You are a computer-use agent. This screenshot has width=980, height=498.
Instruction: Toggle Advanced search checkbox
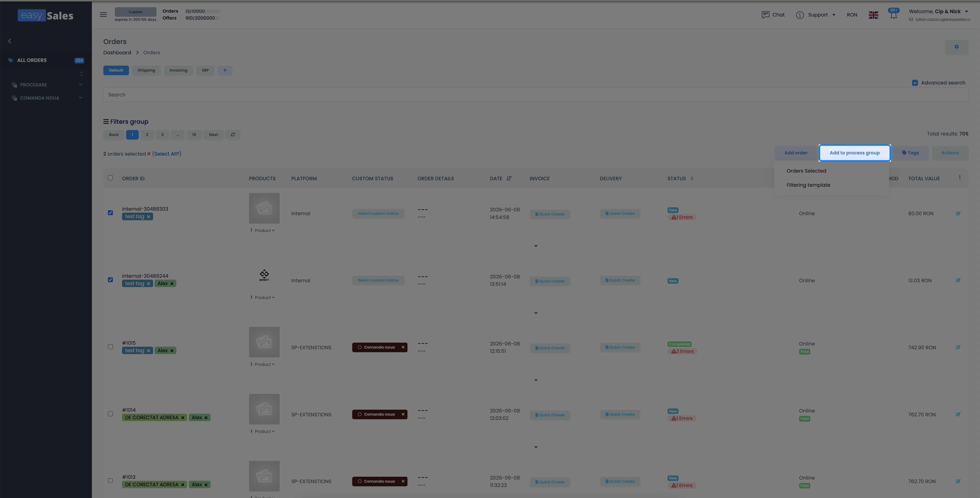[x=915, y=83]
